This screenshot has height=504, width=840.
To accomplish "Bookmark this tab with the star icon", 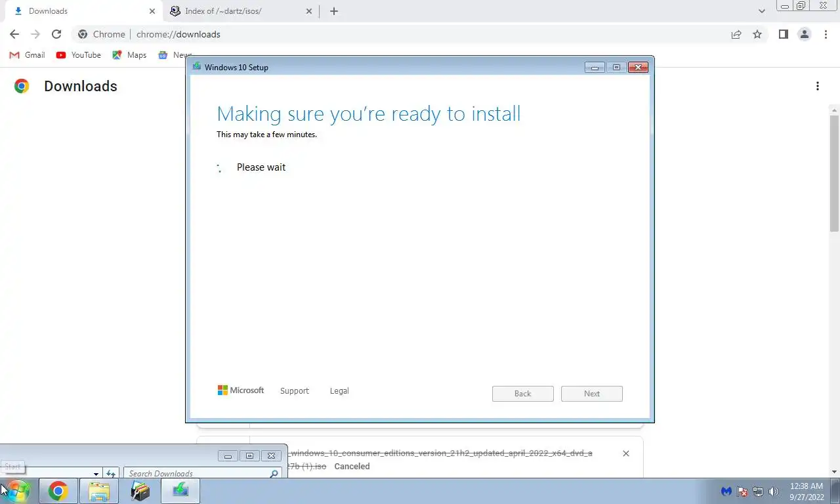I will [757, 34].
